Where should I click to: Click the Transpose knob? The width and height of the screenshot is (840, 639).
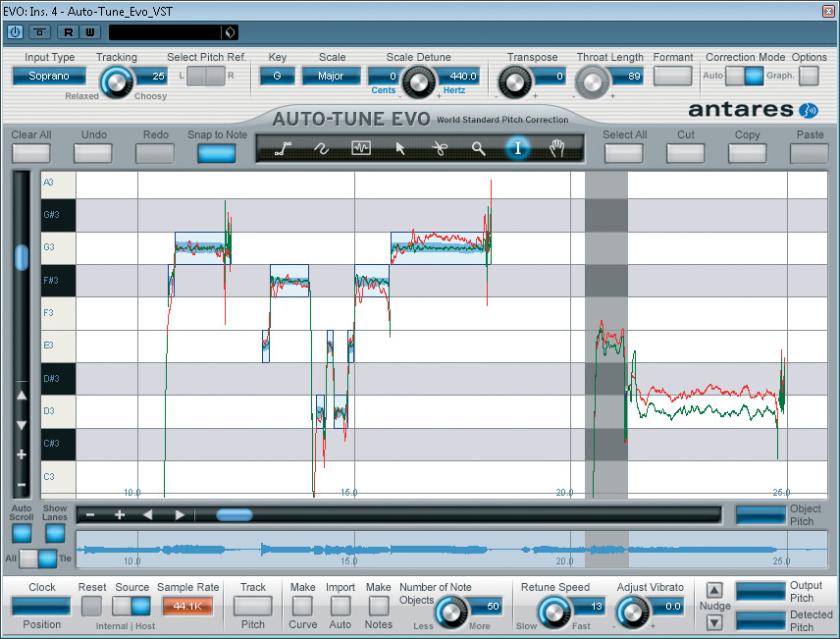514,82
